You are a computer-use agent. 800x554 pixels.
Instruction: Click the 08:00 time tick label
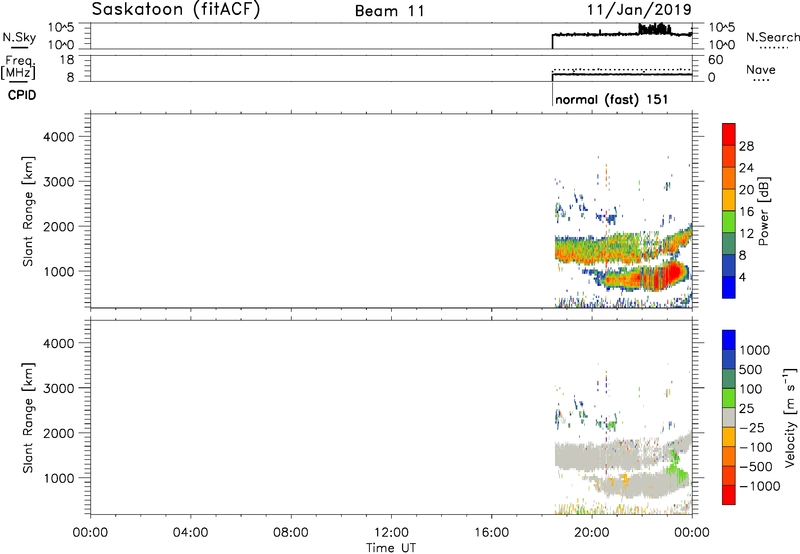(290, 533)
